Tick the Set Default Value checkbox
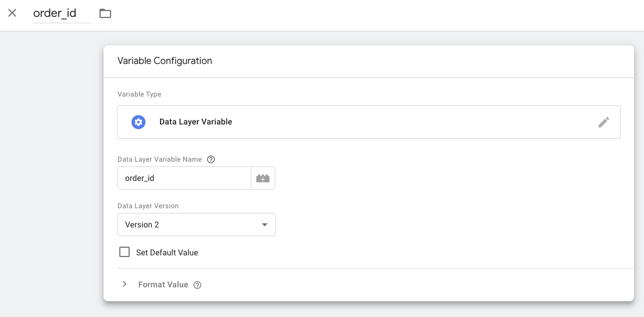 pyautogui.click(x=124, y=252)
